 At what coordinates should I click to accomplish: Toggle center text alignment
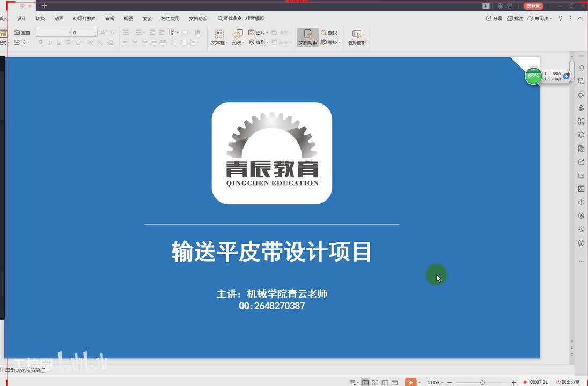[135, 42]
